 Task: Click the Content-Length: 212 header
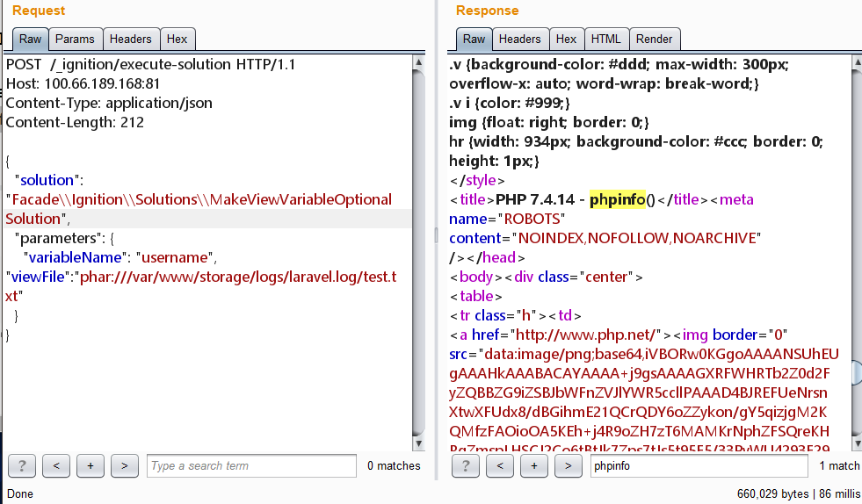click(x=75, y=122)
